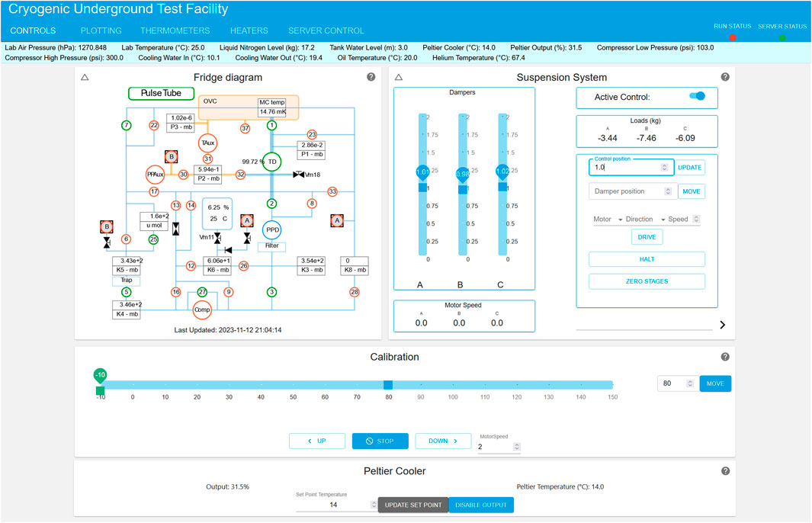Click the TD turbo pump circle

(x=272, y=162)
